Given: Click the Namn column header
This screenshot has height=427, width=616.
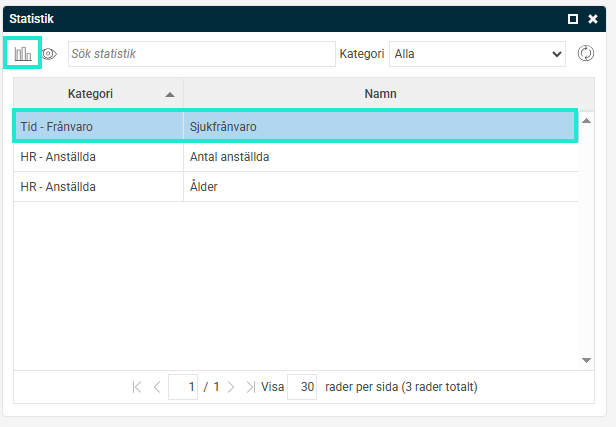Looking at the screenshot, I should click(x=380, y=94).
